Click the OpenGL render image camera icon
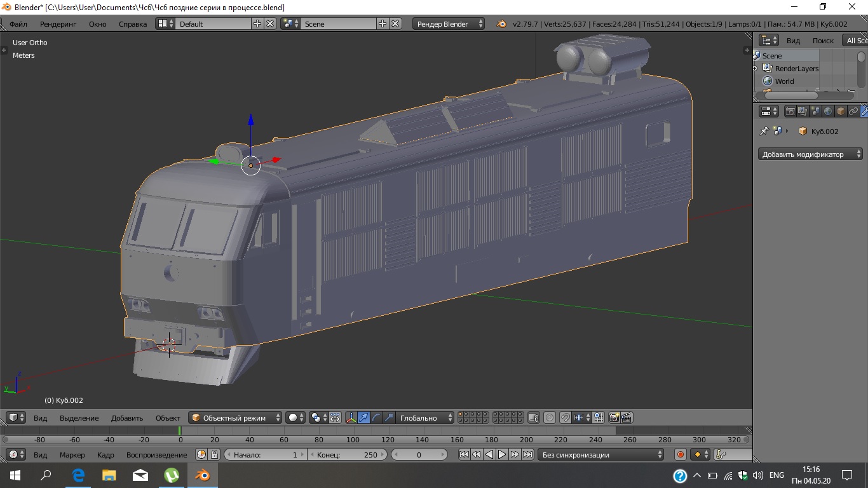 (614, 417)
